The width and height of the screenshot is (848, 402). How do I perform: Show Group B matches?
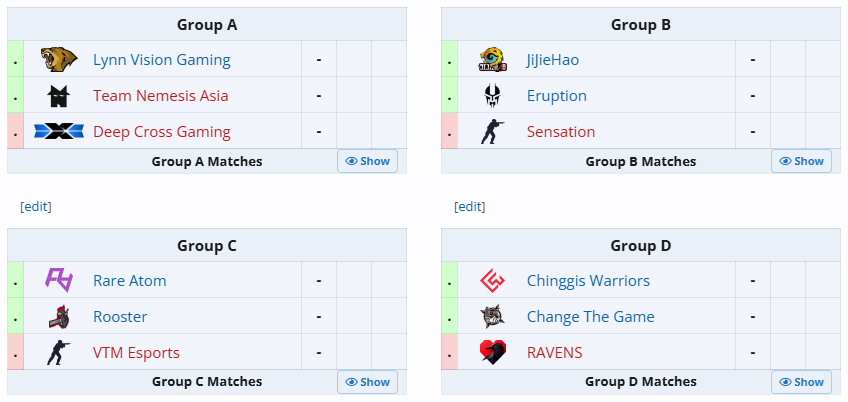tap(801, 161)
